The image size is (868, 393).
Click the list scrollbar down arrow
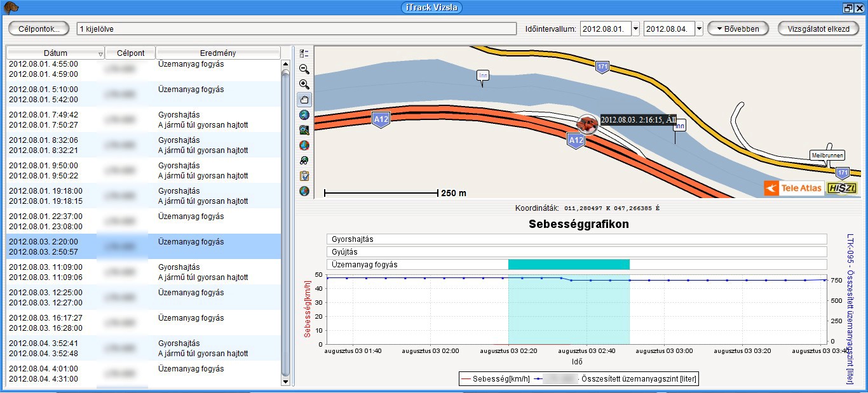285,382
